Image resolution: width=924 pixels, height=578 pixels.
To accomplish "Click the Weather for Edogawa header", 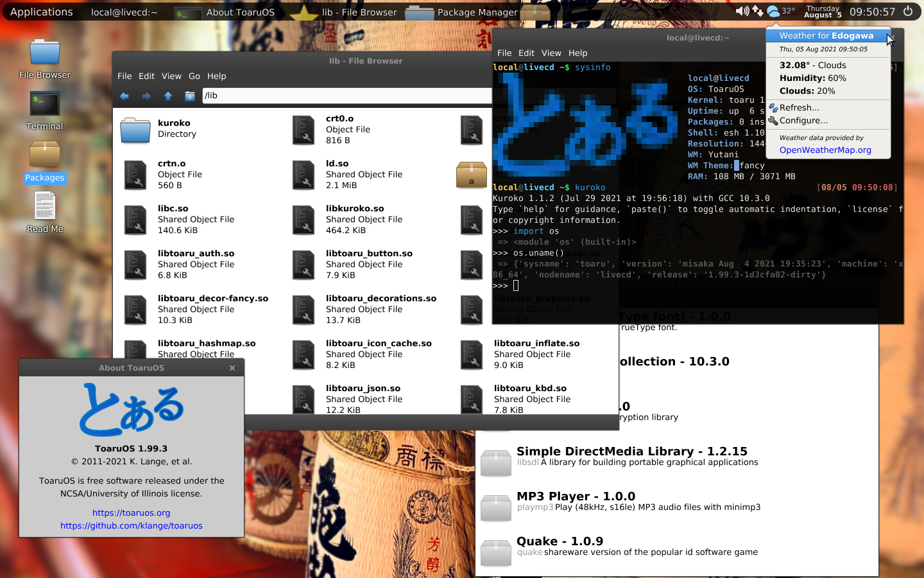I will [x=826, y=35].
